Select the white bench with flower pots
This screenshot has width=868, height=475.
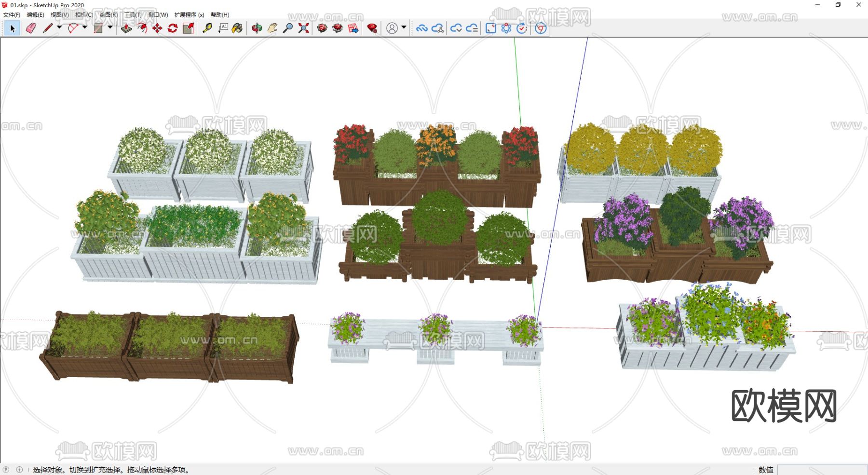[x=436, y=339]
